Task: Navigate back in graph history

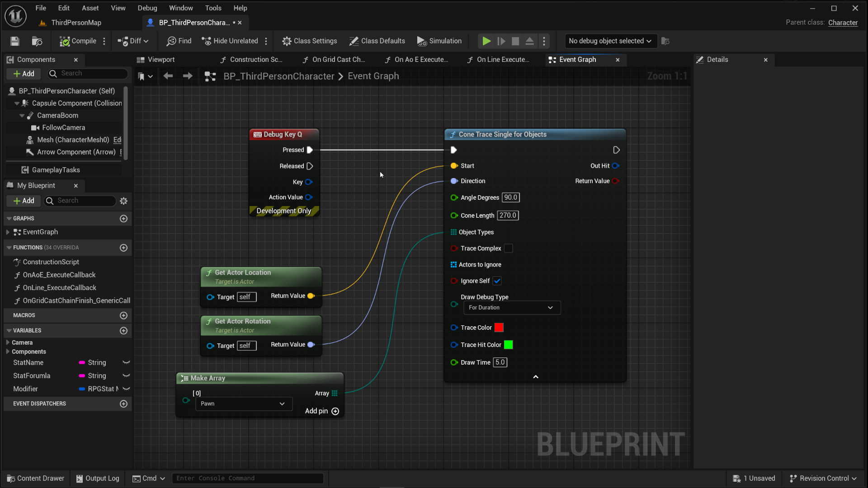Action: click(x=168, y=76)
